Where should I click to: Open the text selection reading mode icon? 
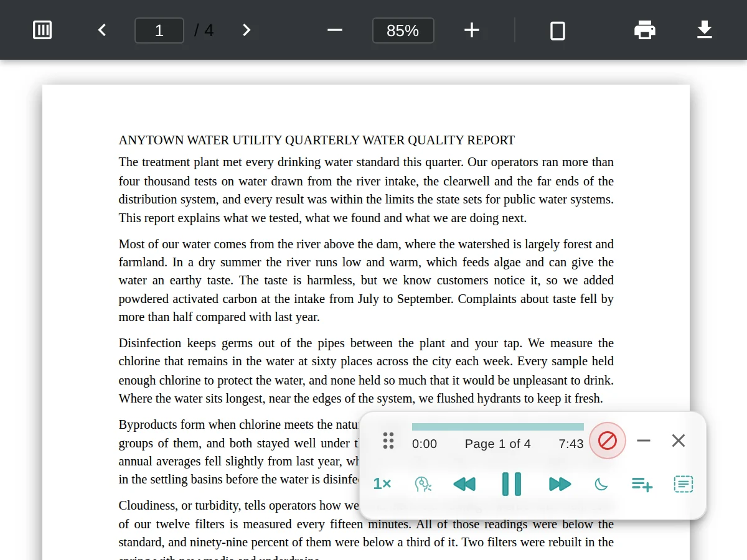pos(684,484)
